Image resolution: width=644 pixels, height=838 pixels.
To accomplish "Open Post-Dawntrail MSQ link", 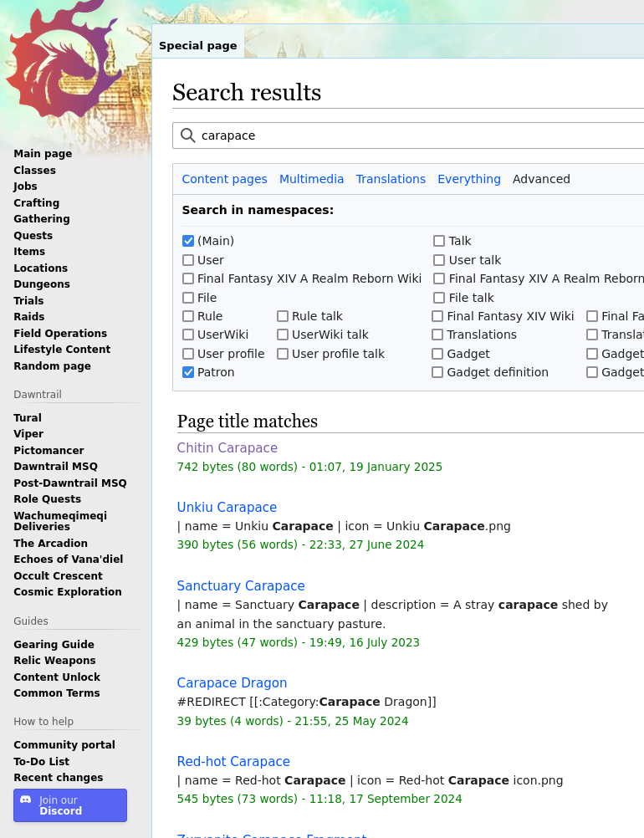I will tap(70, 483).
